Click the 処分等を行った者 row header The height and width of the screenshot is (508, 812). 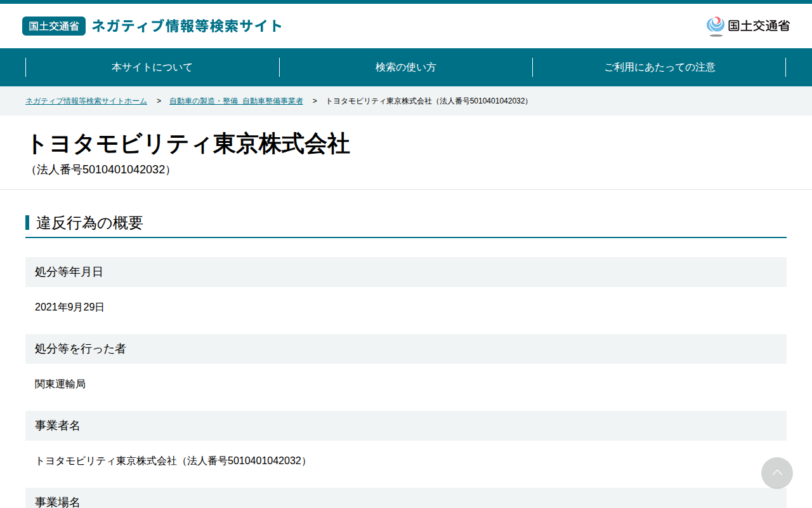coord(406,349)
